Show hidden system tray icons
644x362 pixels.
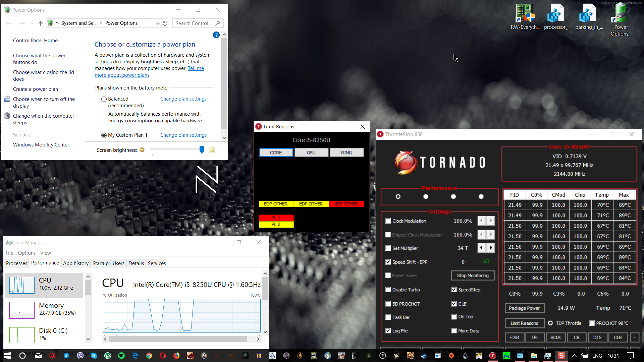tap(575, 356)
